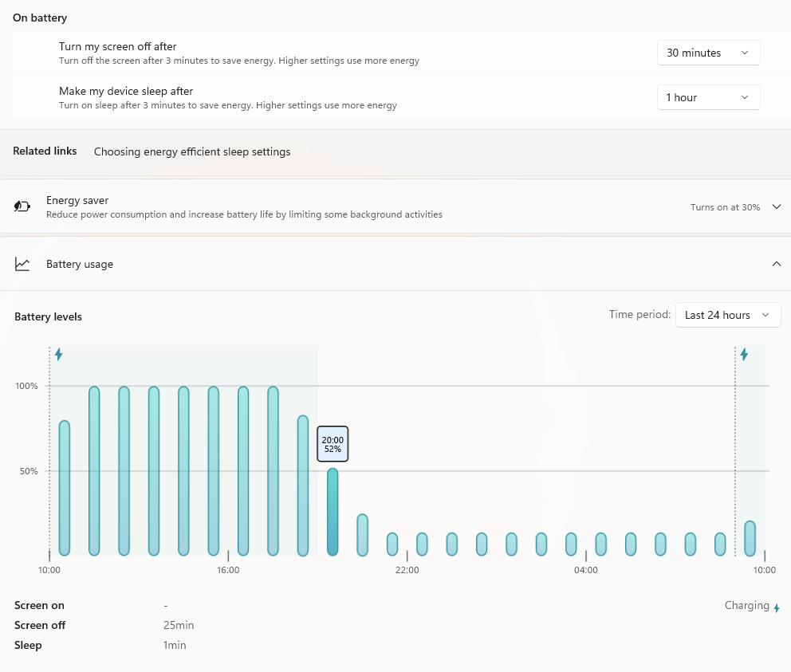Collapse the Battery usage section
791x672 pixels.
777,264
